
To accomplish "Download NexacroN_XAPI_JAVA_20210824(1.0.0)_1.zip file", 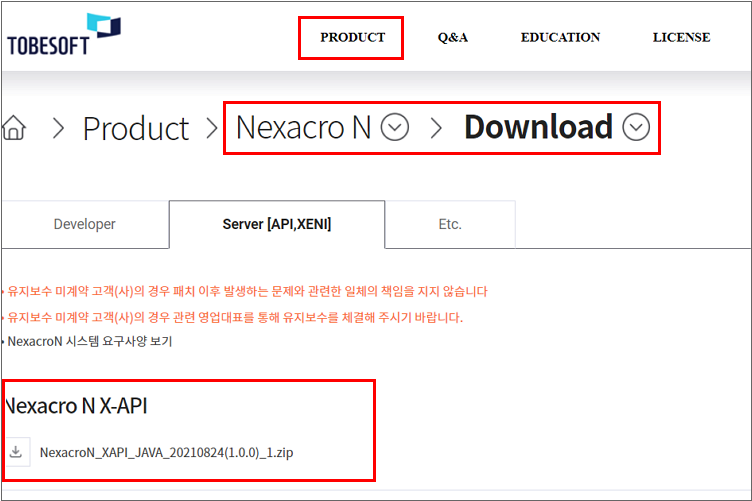I will [166, 453].
